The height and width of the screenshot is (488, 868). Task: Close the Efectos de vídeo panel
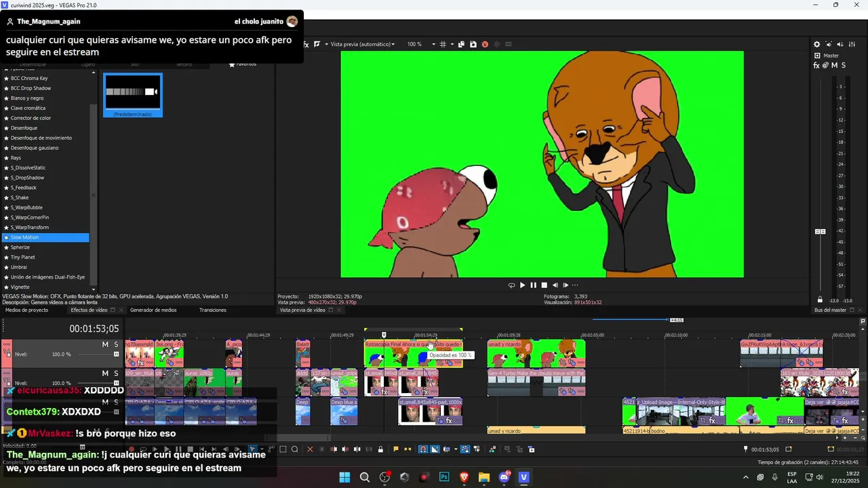click(x=121, y=310)
